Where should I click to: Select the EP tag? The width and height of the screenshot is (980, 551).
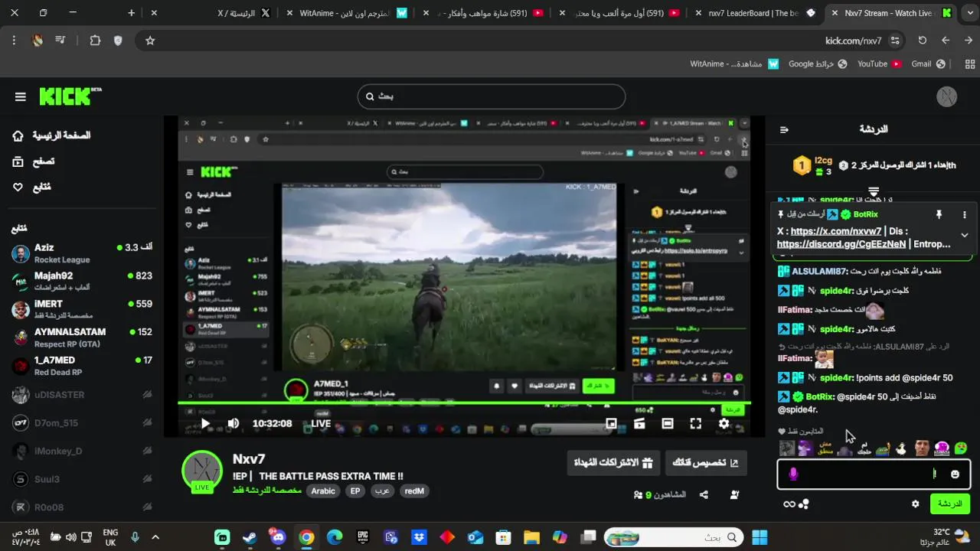355,491
